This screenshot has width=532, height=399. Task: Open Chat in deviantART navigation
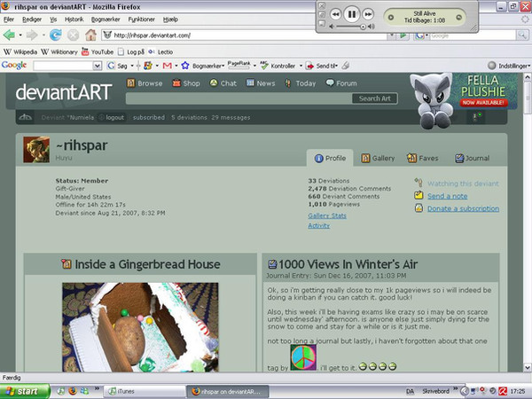(223, 83)
